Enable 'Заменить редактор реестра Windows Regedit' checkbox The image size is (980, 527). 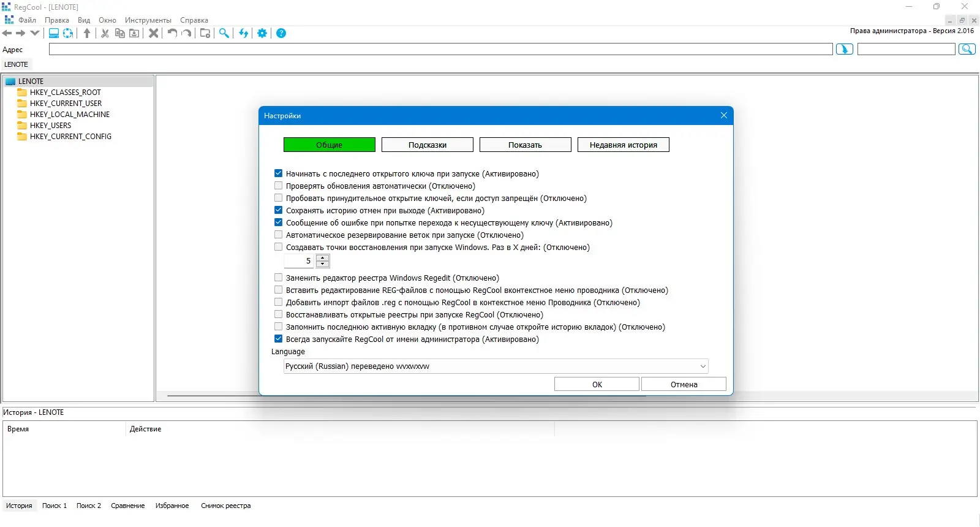click(279, 278)
